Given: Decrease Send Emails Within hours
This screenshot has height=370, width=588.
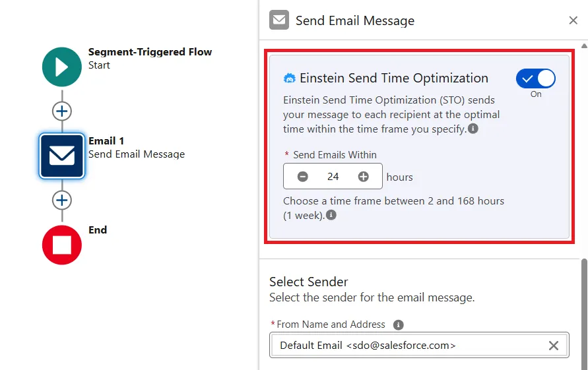Looking at the screenshot, I should click(x=302, y=177).
